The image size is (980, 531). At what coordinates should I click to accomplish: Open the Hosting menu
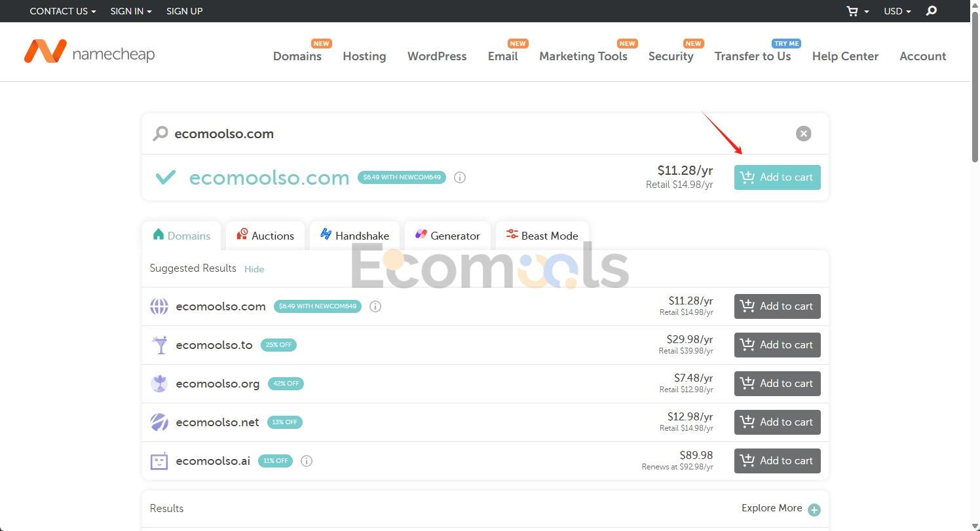tap(364, 56)
